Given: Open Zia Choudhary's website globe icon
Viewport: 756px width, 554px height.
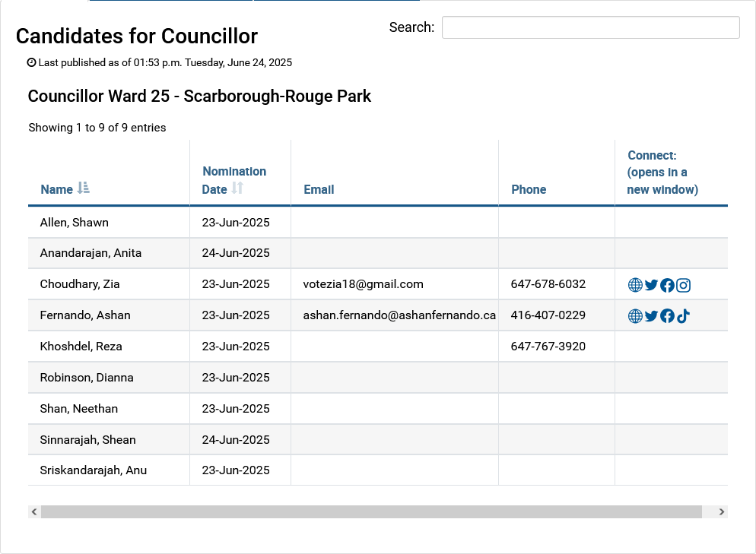Looking at the screenshot, I should coord(635,285).
